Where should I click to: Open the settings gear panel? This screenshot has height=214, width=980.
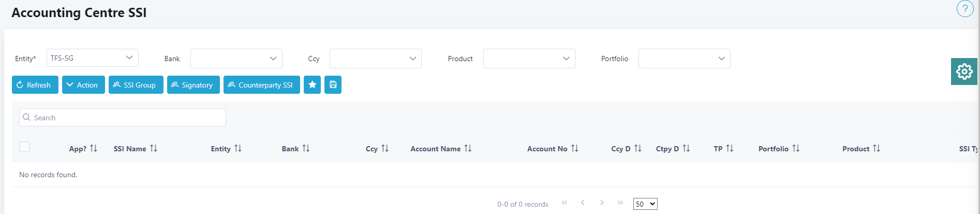click(964, 72)
